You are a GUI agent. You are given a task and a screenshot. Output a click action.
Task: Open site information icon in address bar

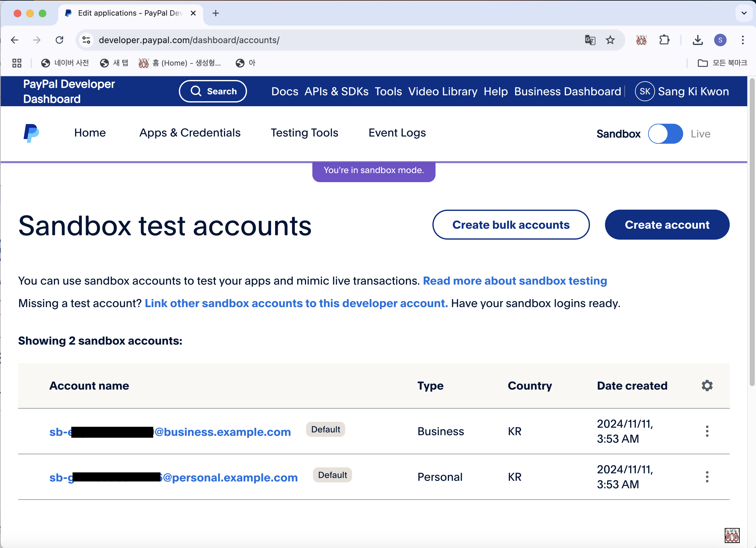(86, 40)
